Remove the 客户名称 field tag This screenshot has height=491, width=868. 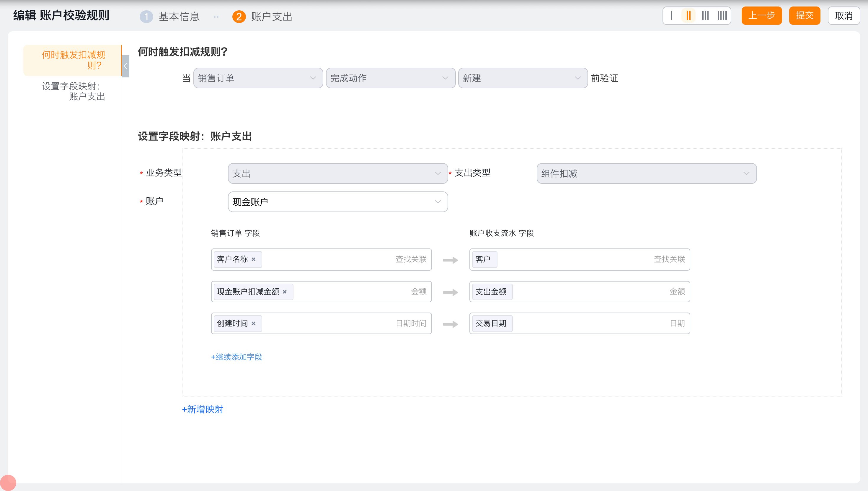[253, 259]
